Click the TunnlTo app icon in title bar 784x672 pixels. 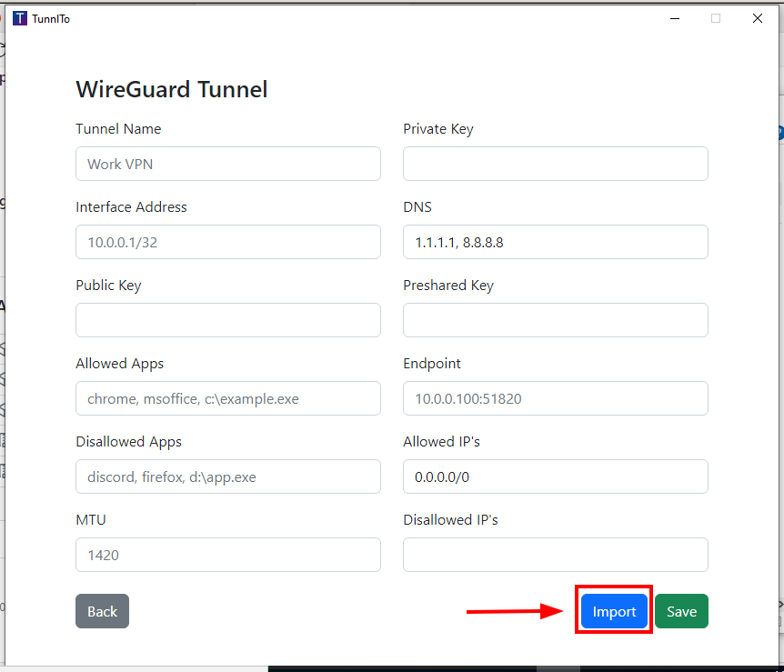(x=20, y=18)
